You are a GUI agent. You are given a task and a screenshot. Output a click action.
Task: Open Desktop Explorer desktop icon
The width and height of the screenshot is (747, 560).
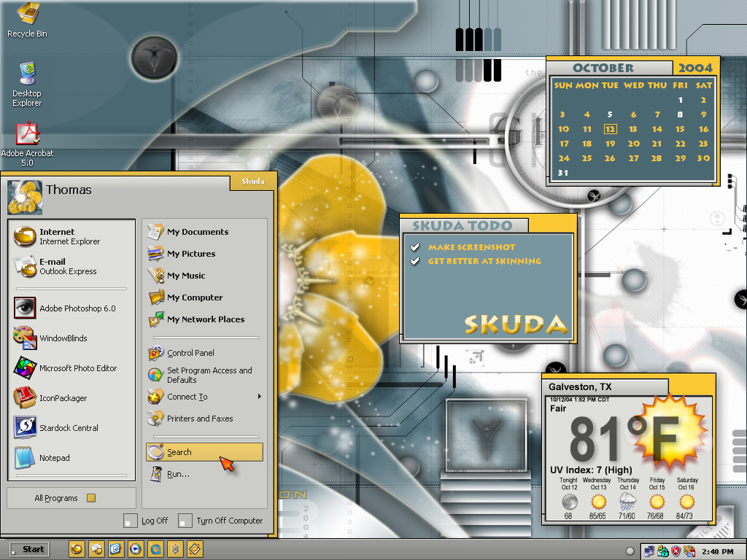point(27,85)
